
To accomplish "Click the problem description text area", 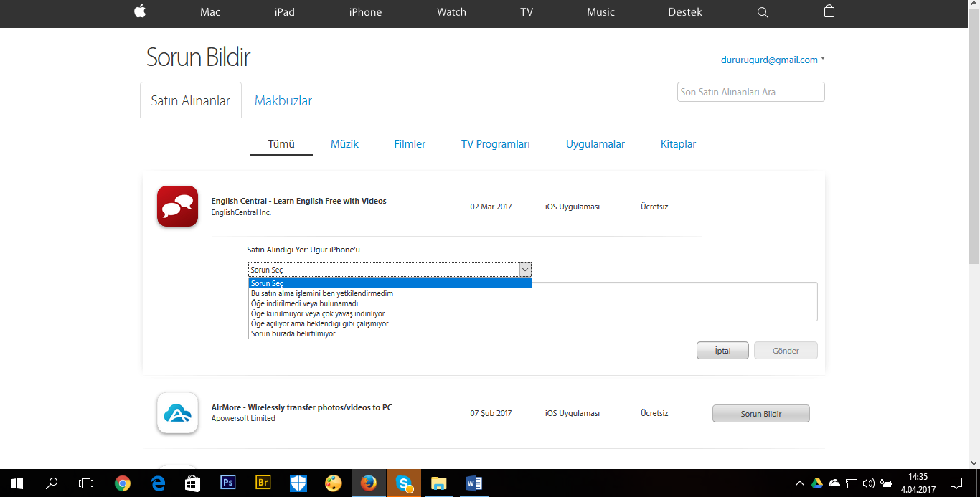I will (674, 301).
